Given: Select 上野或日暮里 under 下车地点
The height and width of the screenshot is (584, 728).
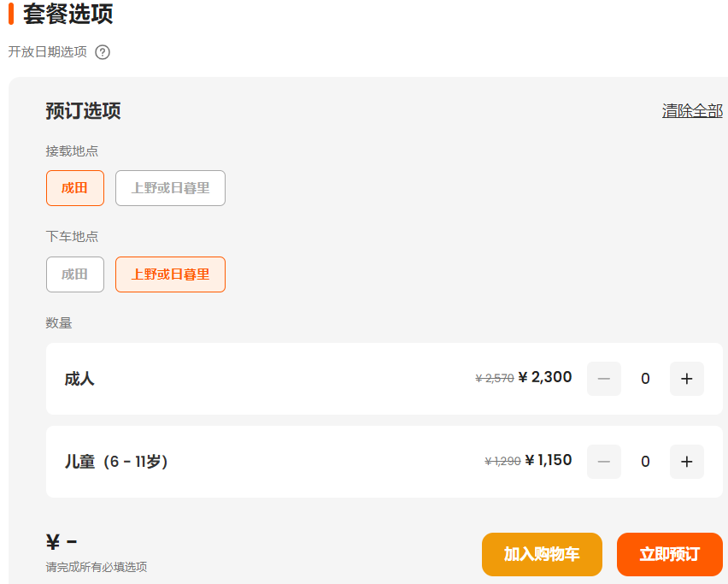Looking at the screenshot, I should click(170, 274).
